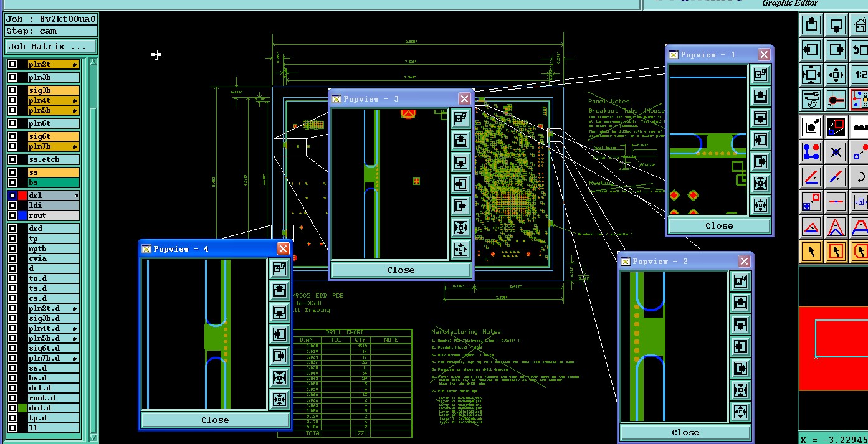Viewport: 868px width, 444px height.
Task: Click the curved rotate arrow icon
Action: click(x=860, y=176)
